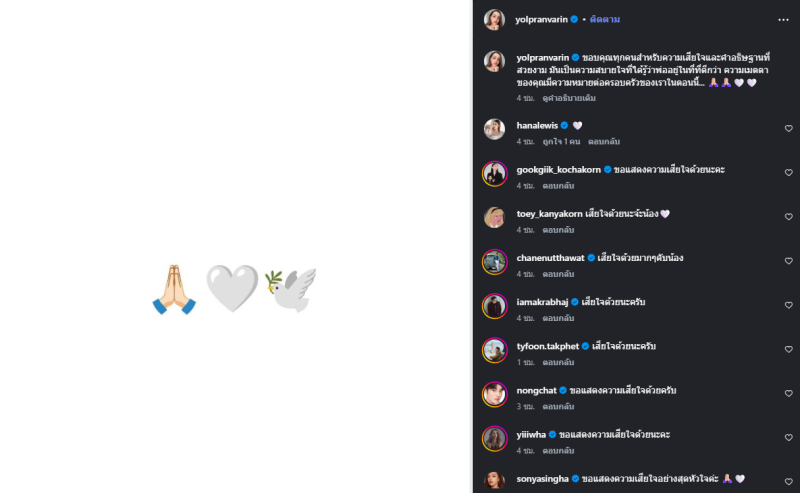
Task: Expand the full caption under yolpranvarin's post
Action: [x=569, y=98]
